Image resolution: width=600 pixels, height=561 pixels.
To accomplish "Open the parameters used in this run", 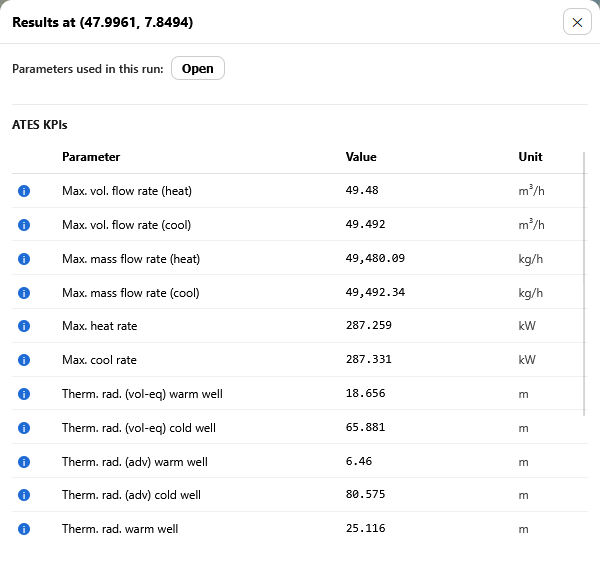I will (198, 68).
